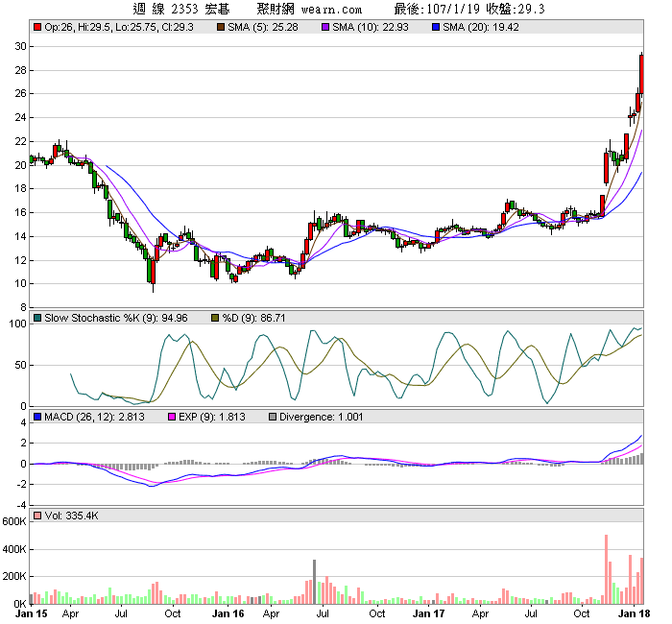672x624 pixels.
Task: Click the '最後:107/1/19' date text
Action: coord(437,9)
